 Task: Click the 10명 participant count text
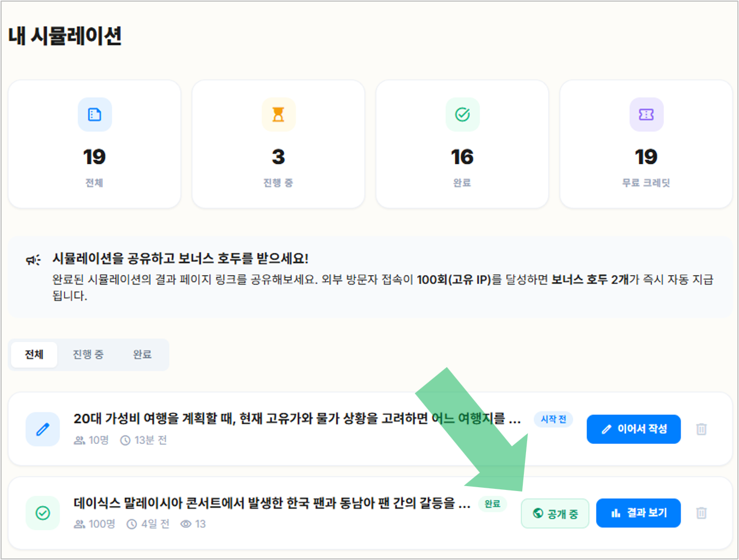point(99,440)
